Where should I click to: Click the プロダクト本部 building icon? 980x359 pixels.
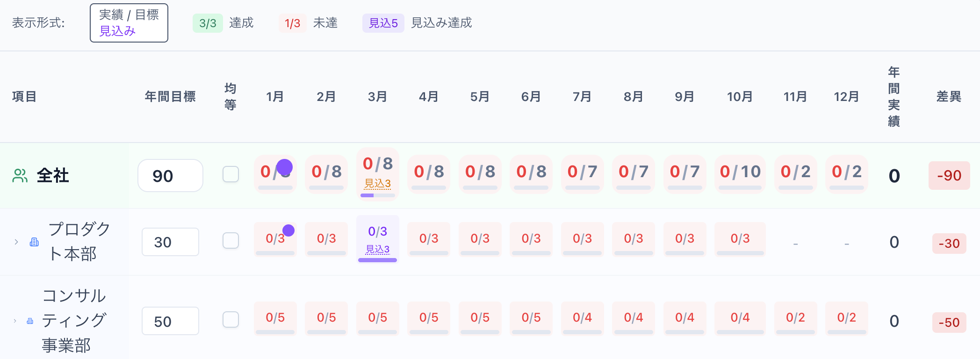click(x=34, y=242)
